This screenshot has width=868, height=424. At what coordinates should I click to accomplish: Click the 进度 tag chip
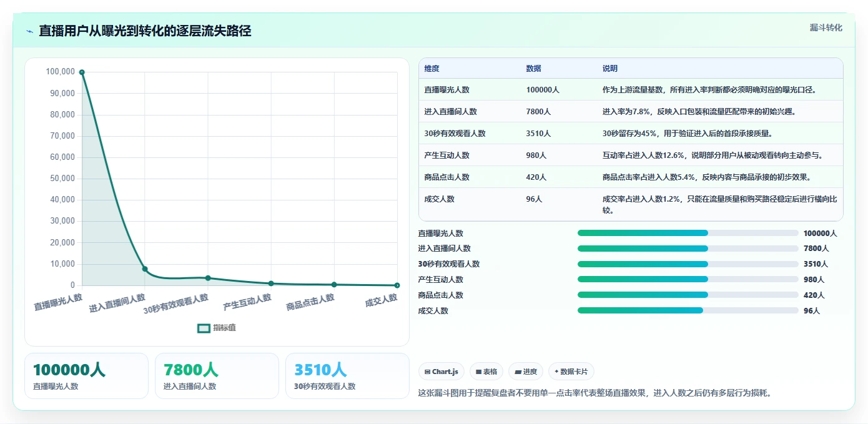526,372
